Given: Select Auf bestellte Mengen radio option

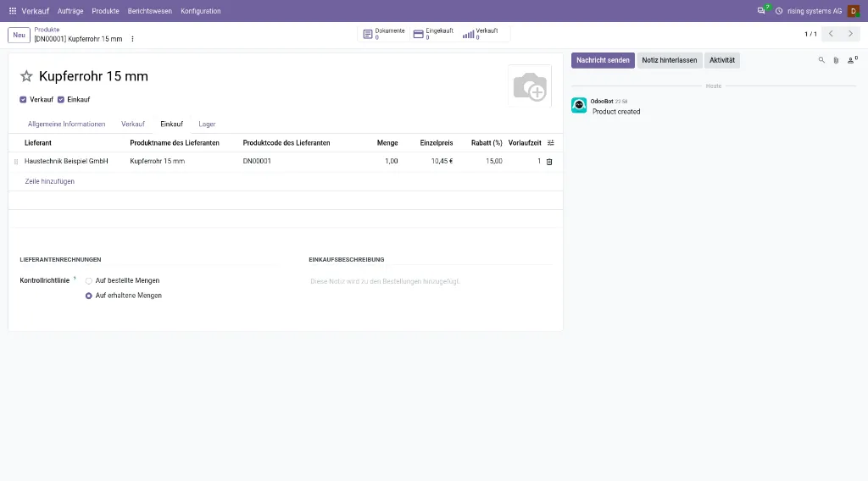Looking at the screenshot, I should click(88, 281).
